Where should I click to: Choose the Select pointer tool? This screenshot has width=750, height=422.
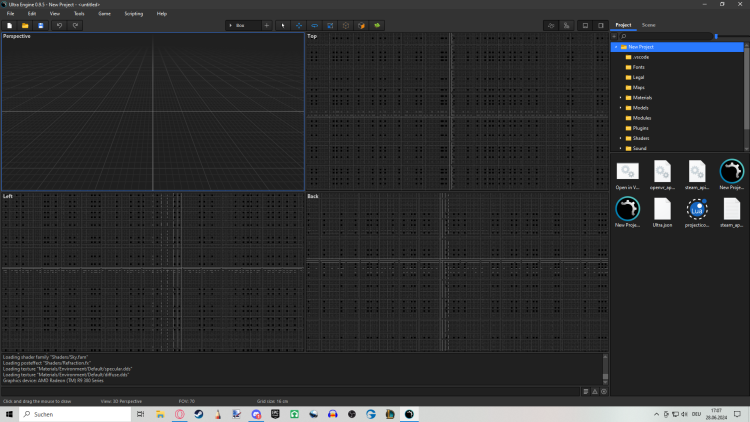click(282, 25)
